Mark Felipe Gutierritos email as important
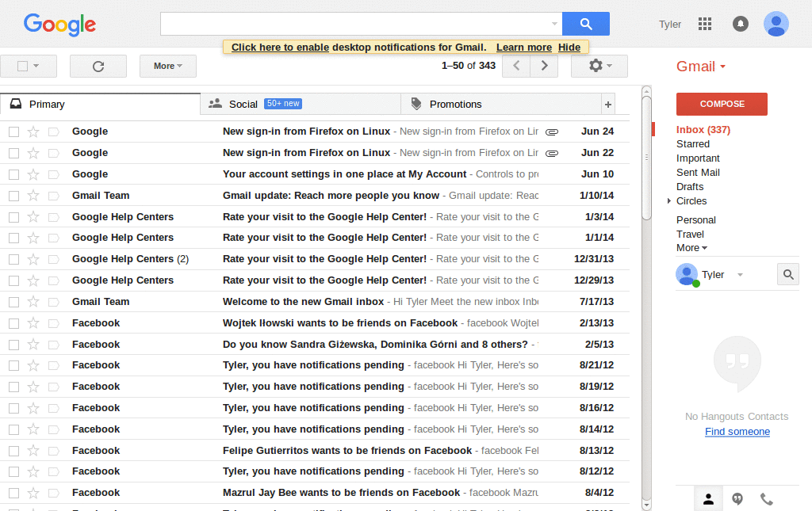This screenshot has height=511, width=812. 53,451
